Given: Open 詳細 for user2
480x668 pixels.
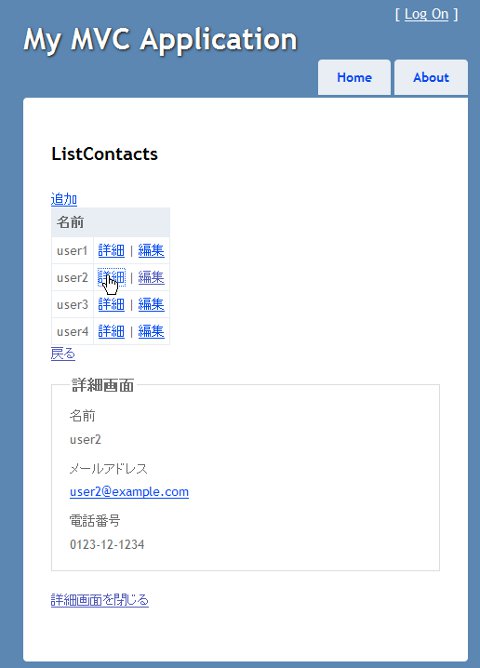Looking at the screenshot, I should (111, 278).
